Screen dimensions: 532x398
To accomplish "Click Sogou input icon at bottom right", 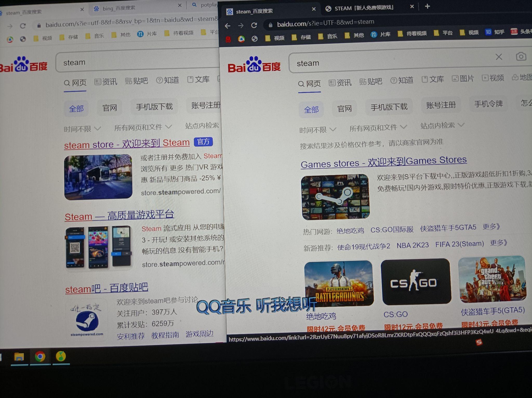I will click(479, 342).
